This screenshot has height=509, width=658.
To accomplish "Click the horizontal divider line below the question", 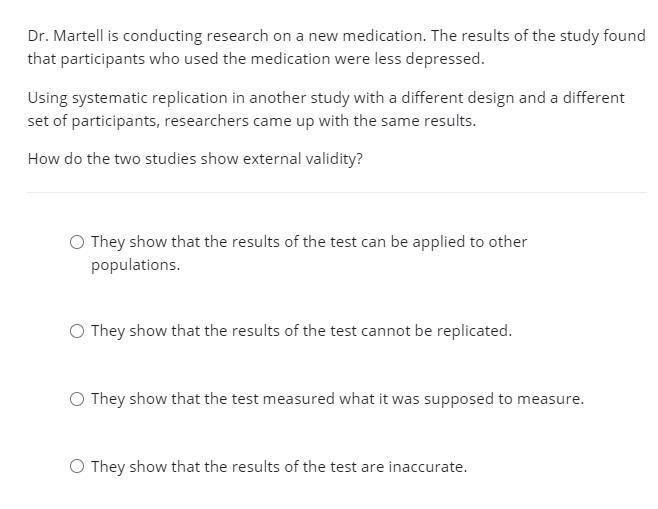I will 337,193.
